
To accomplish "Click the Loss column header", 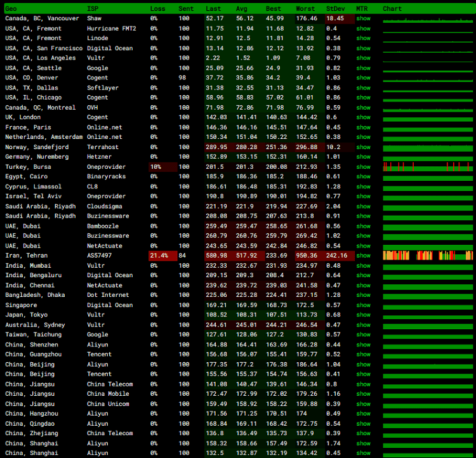I will tap(157, 9).
